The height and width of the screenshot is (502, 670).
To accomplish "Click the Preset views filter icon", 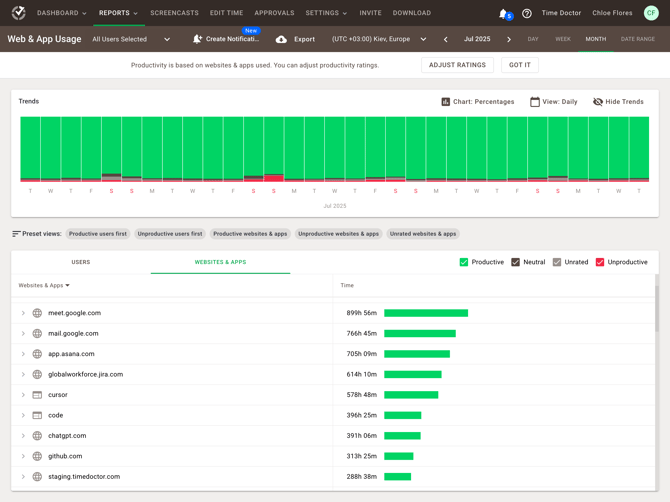I will 16,234.
